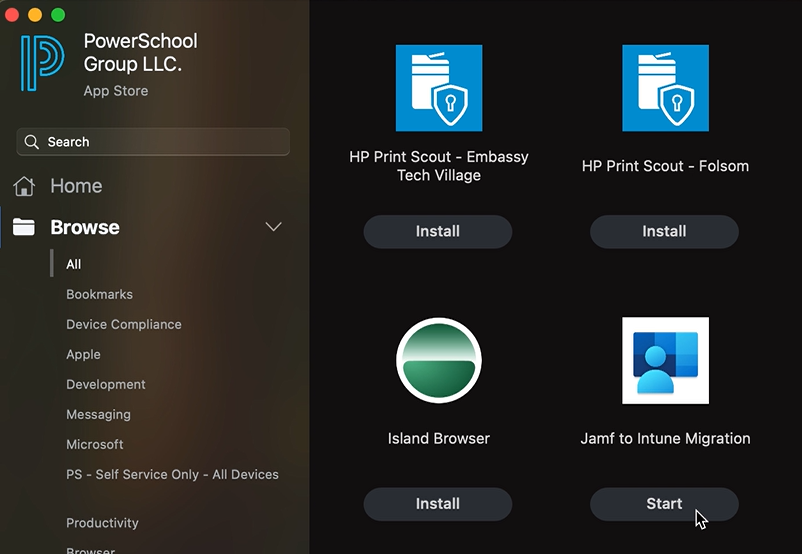Click the Browse folder icon
This screenshot has height=554, width=802.
(x=24, y=227)
